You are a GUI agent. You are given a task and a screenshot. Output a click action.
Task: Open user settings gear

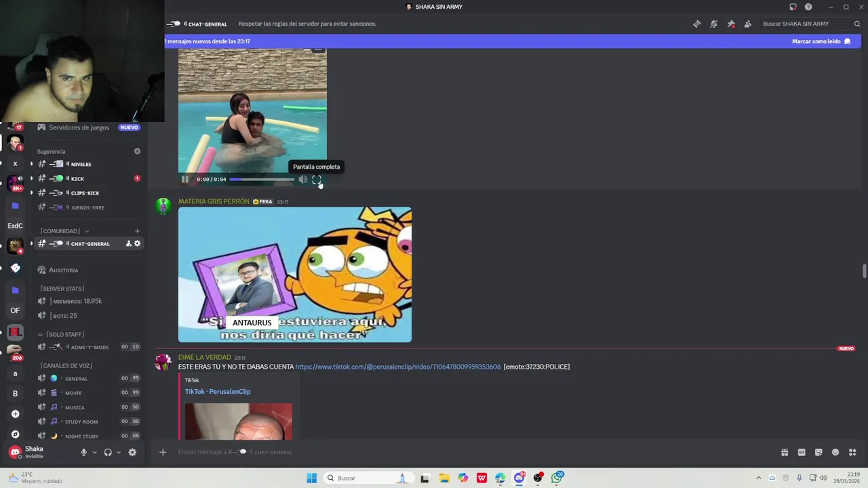[x=132, y=452]
